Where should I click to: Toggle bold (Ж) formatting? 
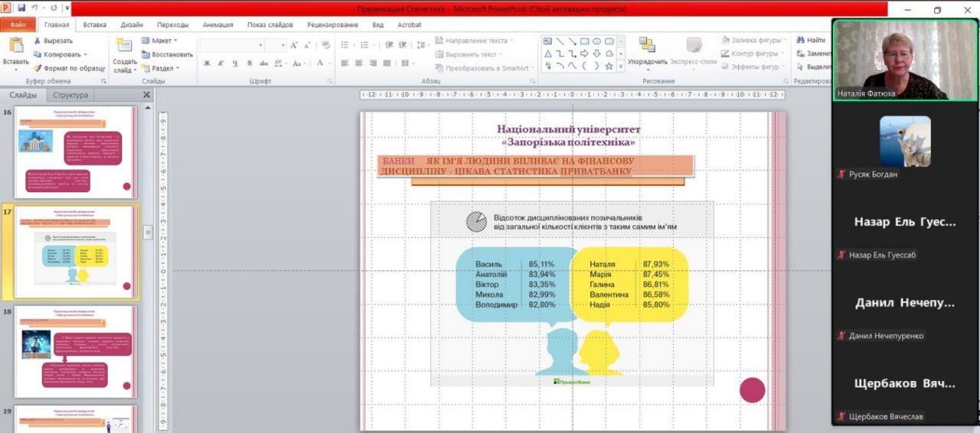pos(207,63)
